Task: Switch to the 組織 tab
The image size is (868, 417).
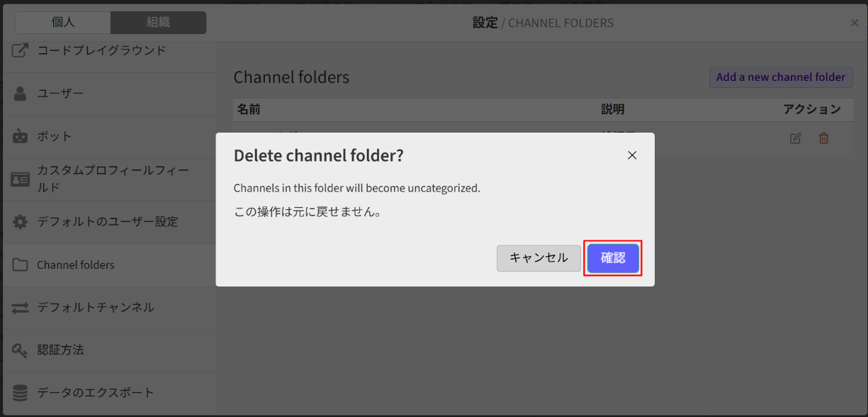Action: [158, 23]
